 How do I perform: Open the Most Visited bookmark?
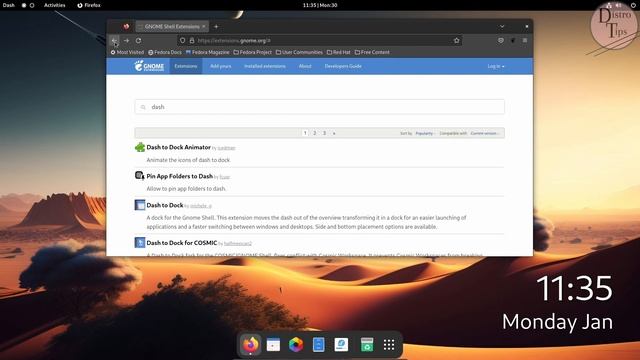click(127, 52)
